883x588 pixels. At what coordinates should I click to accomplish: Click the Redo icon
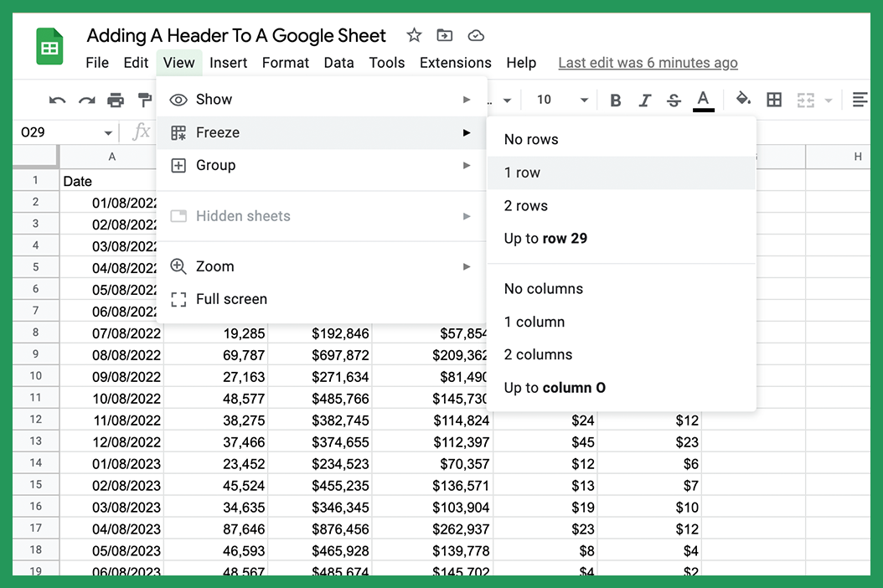[x=86, y=100]
